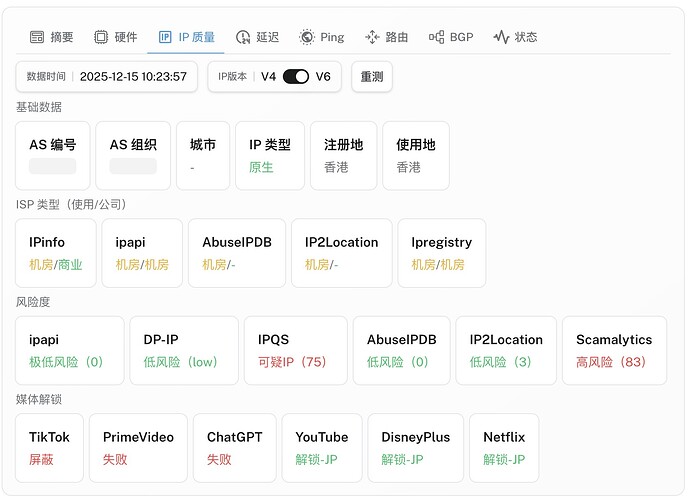The image size is (689, 499).
Task: Open the 摘要 tab
Action: (51, 37)
